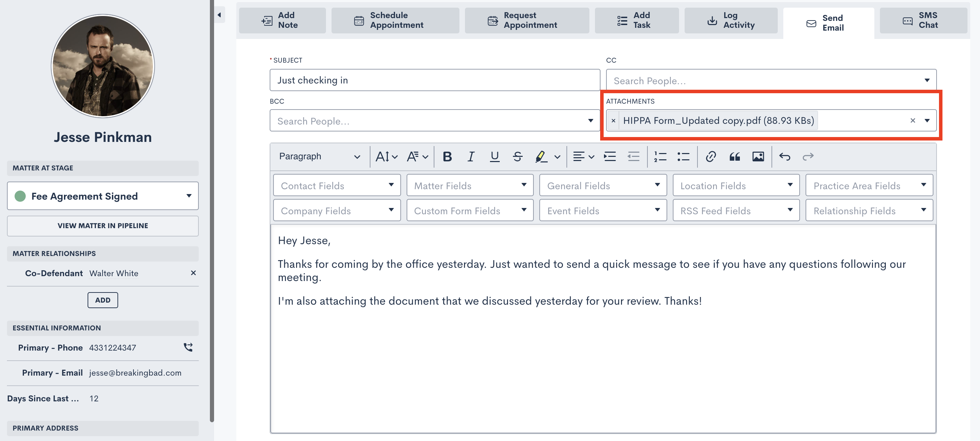Undo the last edit

(x=784, y=157)
